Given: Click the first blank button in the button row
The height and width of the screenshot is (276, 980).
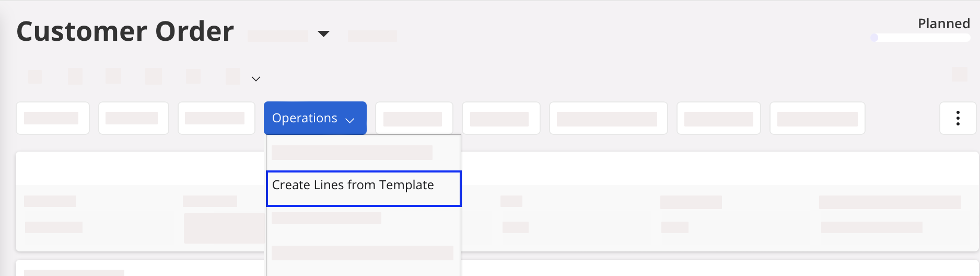Looking at the screenshot, I should [53, 118].
